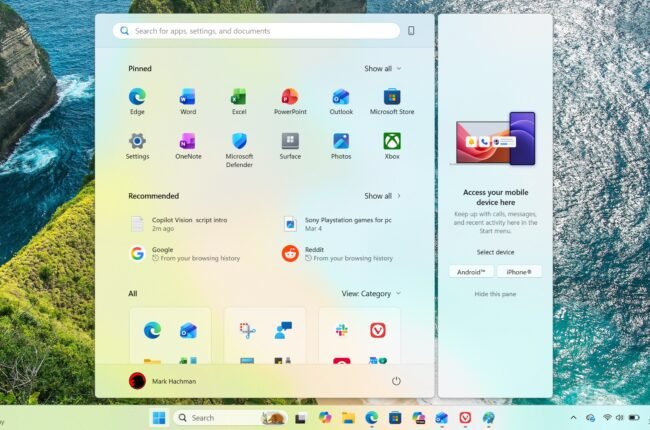
Task: Select Android device button
Action: pyautogui.click(x=471, y=271)
